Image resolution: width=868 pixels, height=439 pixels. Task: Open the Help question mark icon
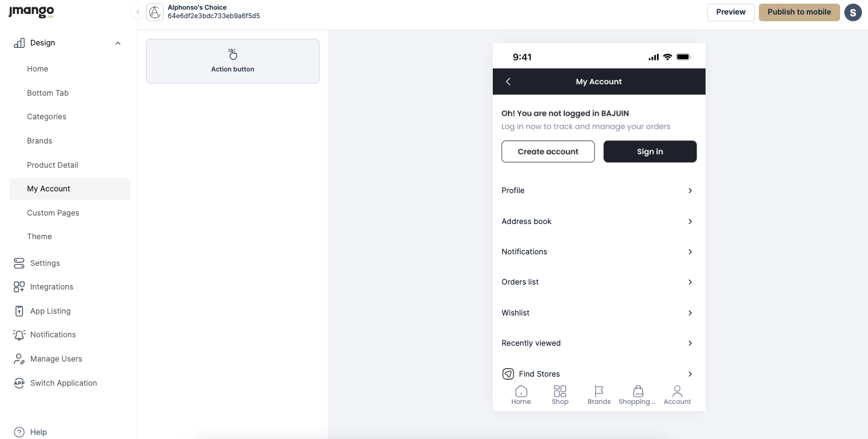click(x=19, y=432)
